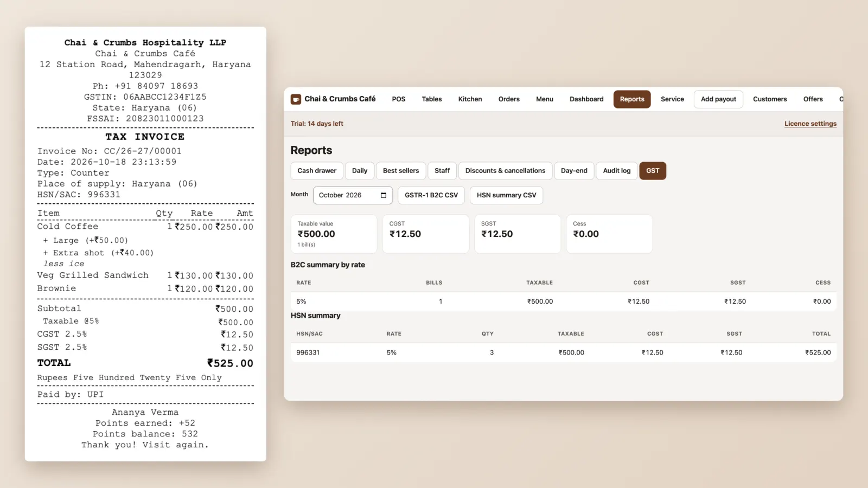Open the Audit log tab
The image size is (868, 488).
tap(617, 171)
